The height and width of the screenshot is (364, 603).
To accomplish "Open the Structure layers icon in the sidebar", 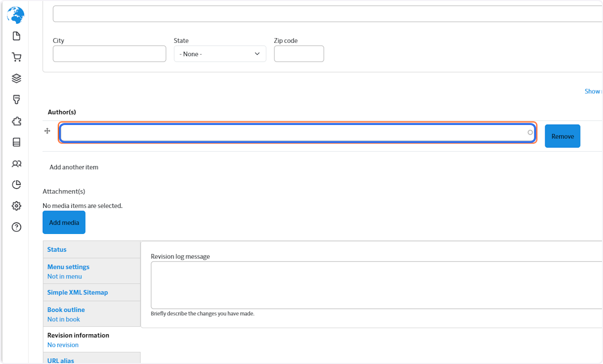I will tap(17, 78).
